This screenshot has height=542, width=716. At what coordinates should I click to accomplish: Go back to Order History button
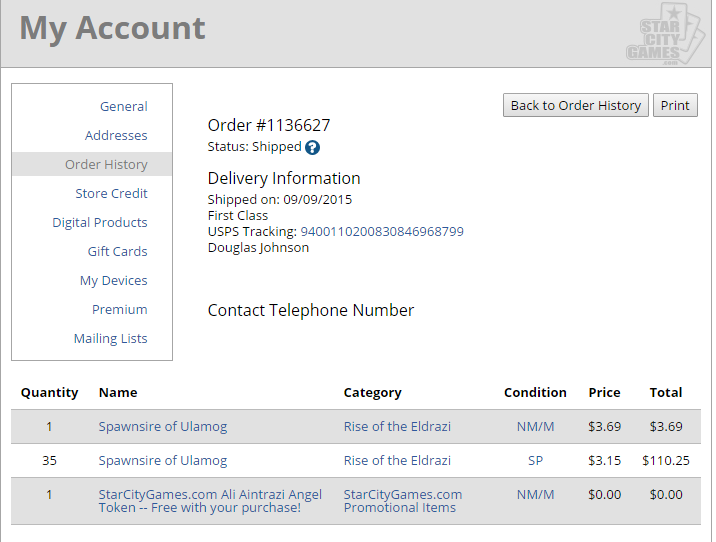click(x=576, y=105)
